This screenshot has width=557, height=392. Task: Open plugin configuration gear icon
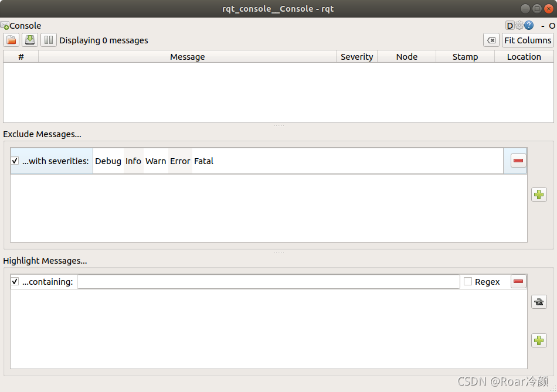click(519, 26)
